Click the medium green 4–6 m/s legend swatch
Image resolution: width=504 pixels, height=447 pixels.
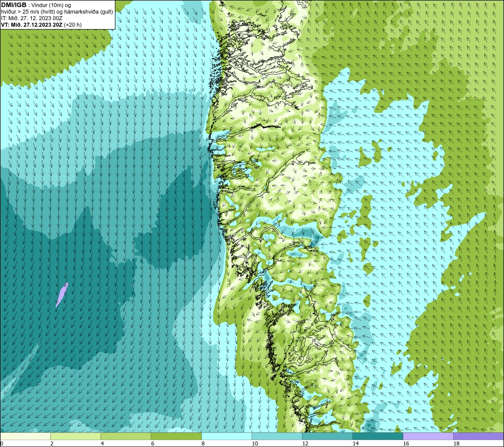[126, 436]
